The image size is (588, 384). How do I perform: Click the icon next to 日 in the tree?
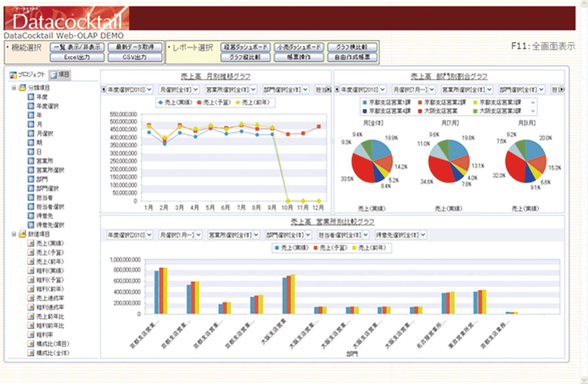(31, 152)
